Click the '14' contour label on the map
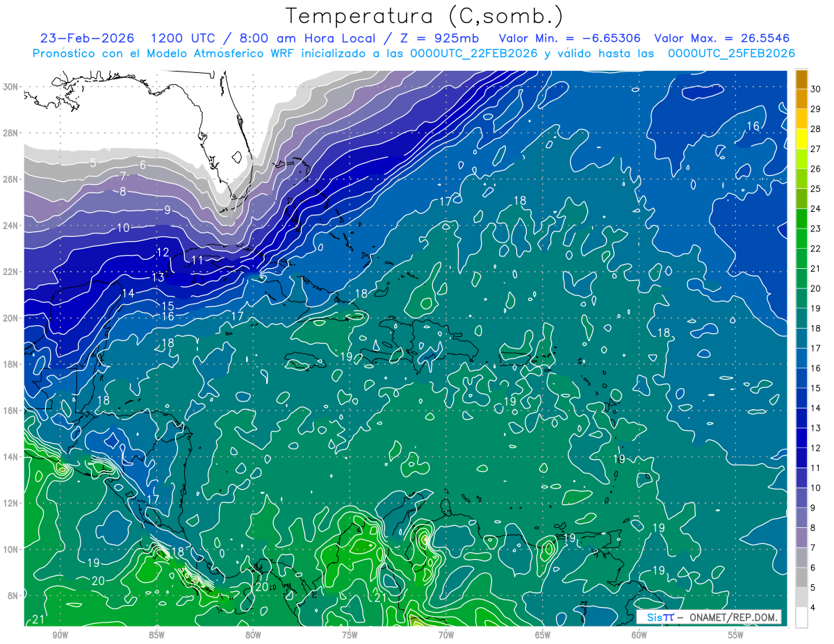The image size is (834, 644). coord(128,294)
